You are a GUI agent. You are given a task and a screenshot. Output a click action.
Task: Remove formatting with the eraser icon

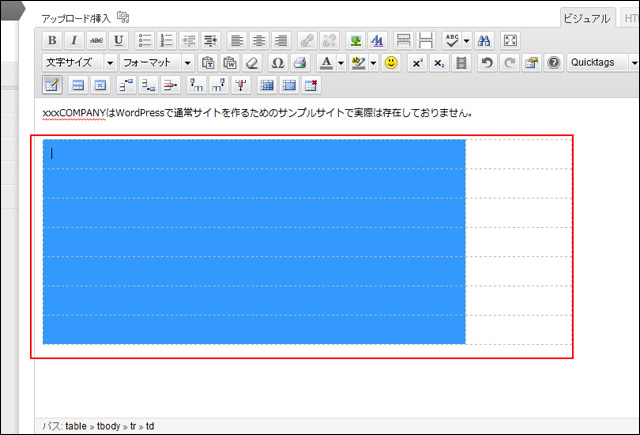(x=252, y=63)
